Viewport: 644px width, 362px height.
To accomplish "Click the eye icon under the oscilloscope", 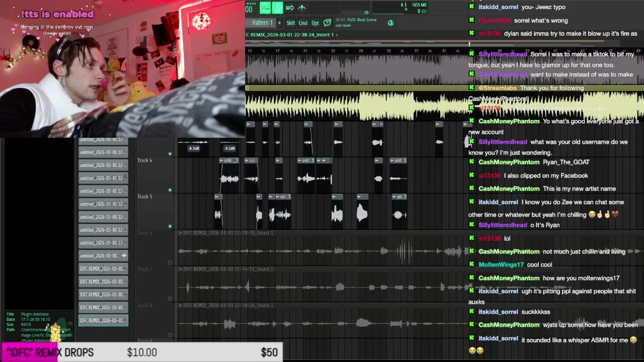I will point(366,12).
